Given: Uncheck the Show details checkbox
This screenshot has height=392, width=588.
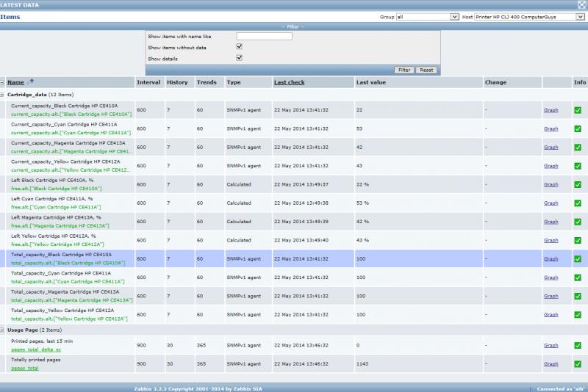Looking at the screenshot, I should pyautogui.click(x=239, y=57).
